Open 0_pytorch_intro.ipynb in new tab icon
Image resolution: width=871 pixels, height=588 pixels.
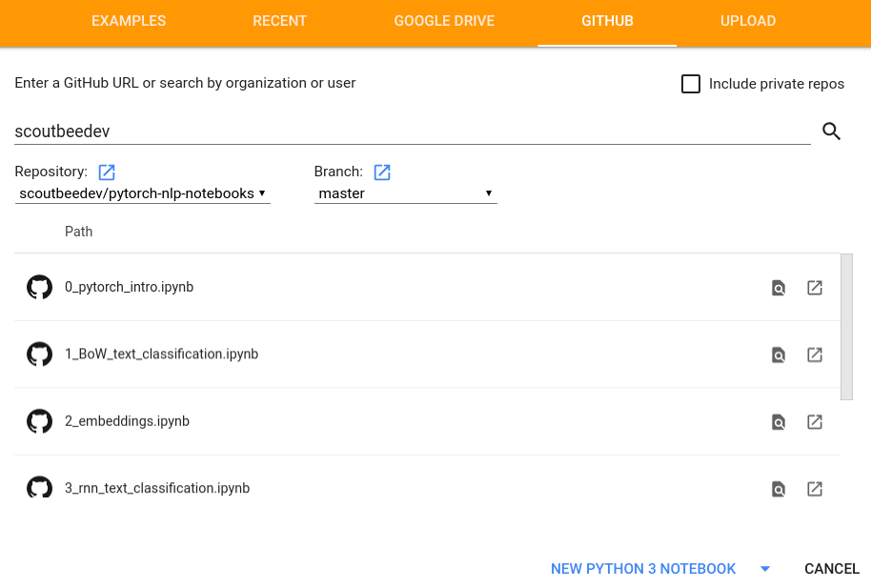[x=815, y=288]
